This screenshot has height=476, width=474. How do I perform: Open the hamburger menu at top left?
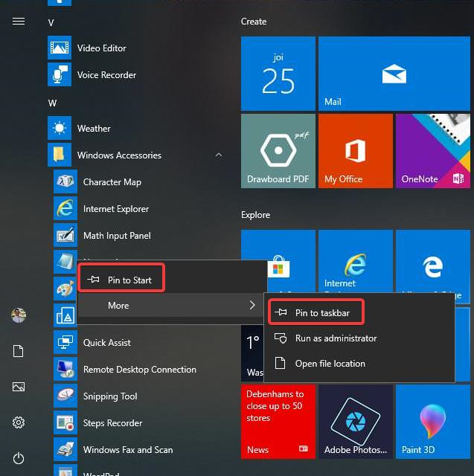19,22
